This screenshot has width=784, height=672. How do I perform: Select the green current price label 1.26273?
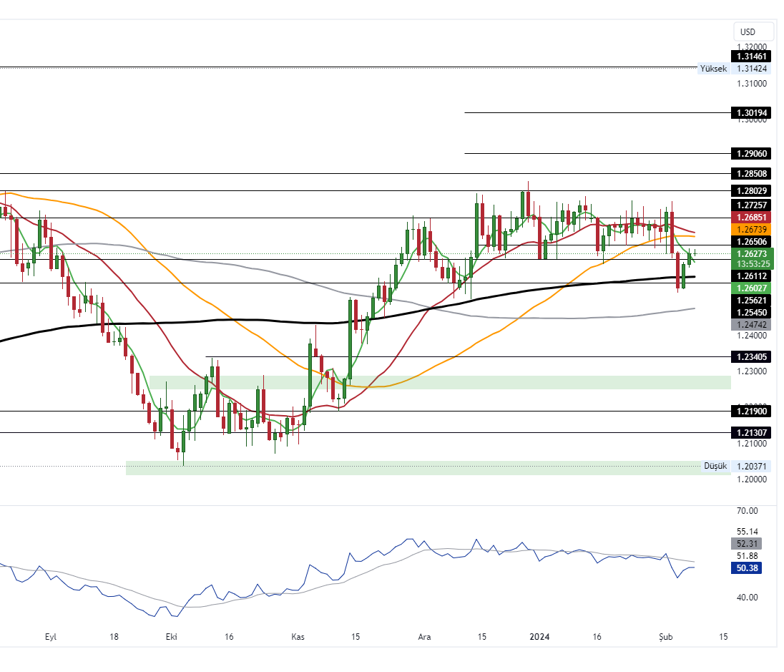coord(751,253)
